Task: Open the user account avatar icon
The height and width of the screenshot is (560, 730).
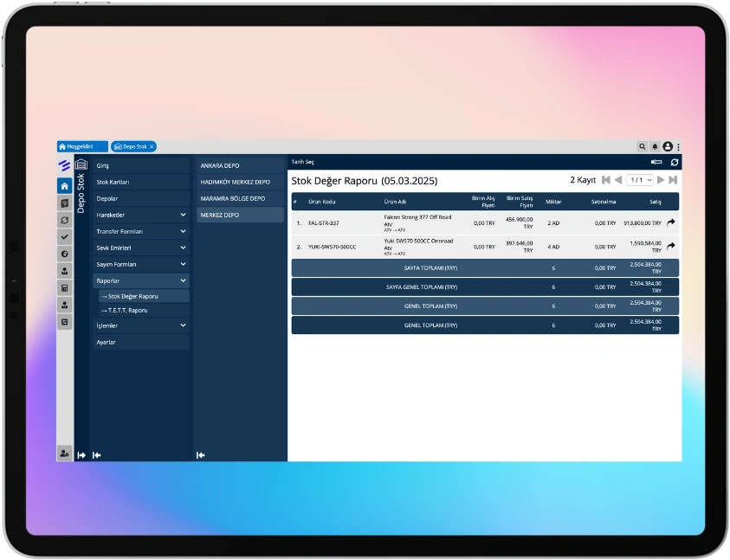Action: (667, 147)
